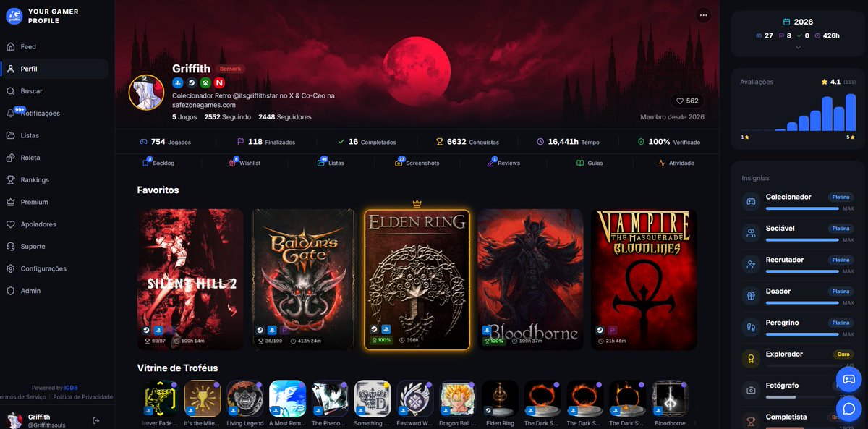Click the Your Gamer Profile logo
The image size is (868, 429).
[x=14, y=16]
